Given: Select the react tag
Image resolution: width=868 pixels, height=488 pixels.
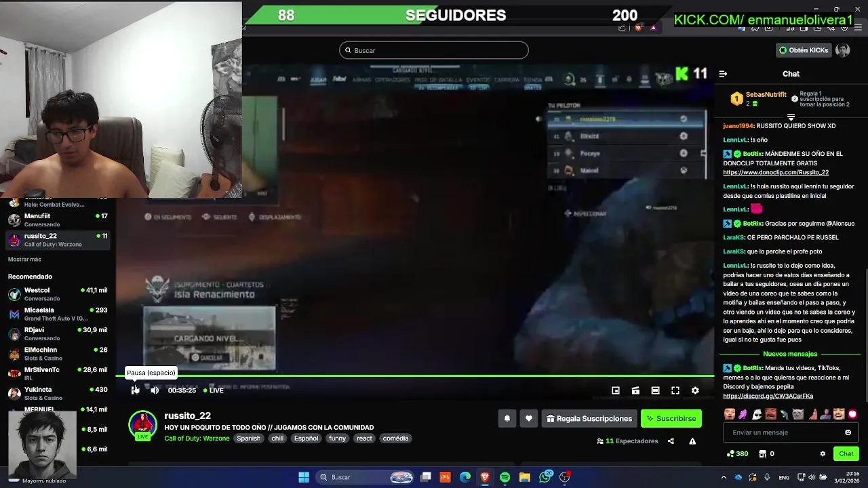Looking at the screenshot, I should coord(364,439).
